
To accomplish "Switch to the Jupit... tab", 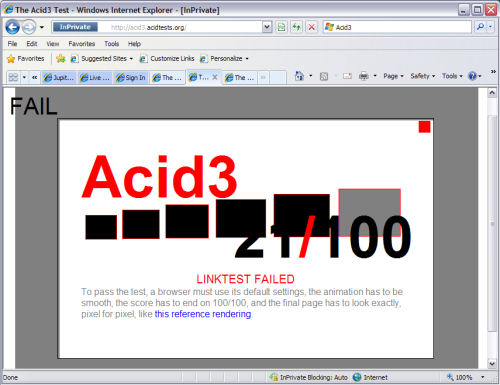I will 59,78.
